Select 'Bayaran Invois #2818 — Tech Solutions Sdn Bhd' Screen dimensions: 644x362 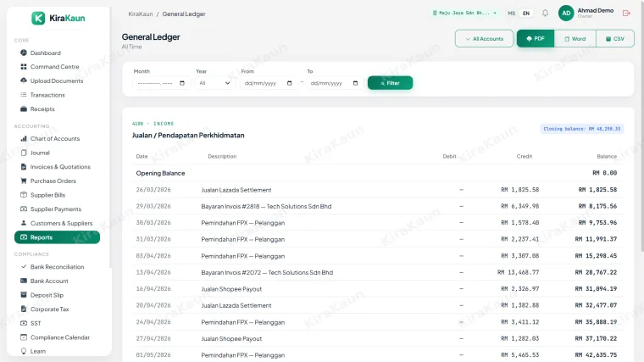pyautogui.click(x=266, y=206)
